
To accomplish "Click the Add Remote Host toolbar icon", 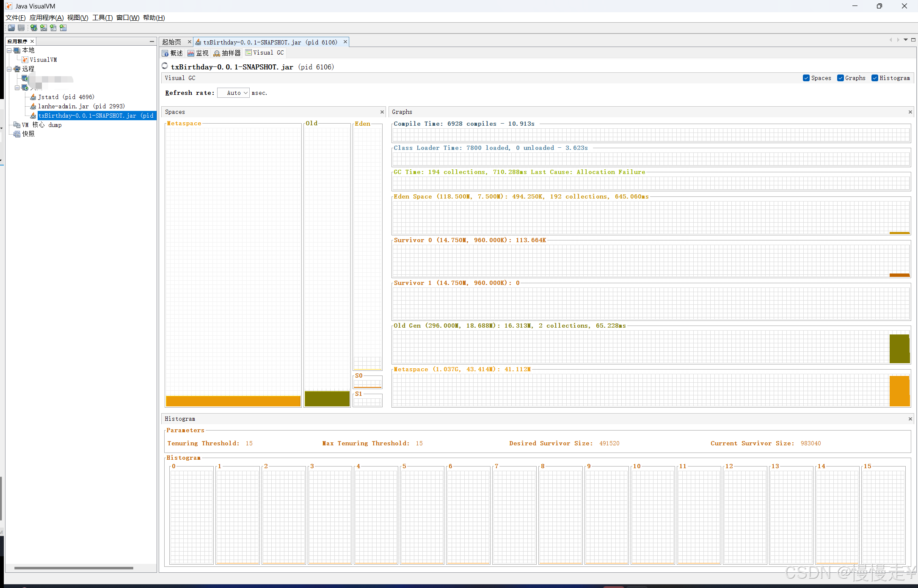I will click(33, 28).
